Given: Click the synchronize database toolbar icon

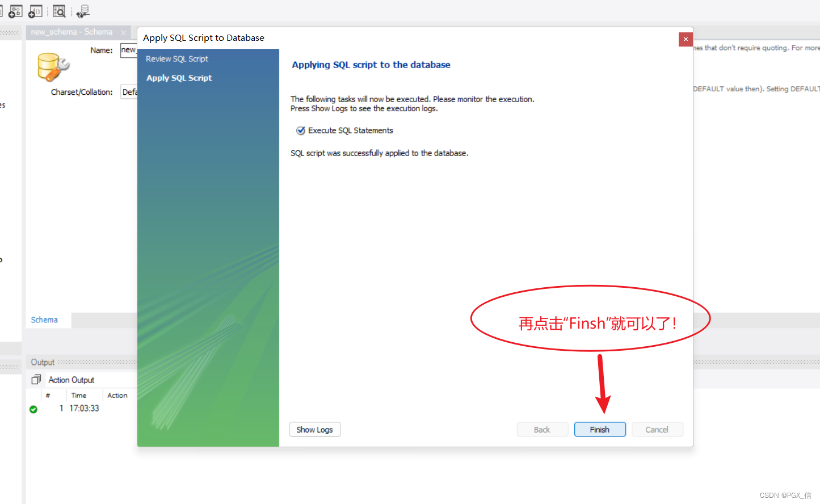Looking at the screenshot, I should [83, 11].
